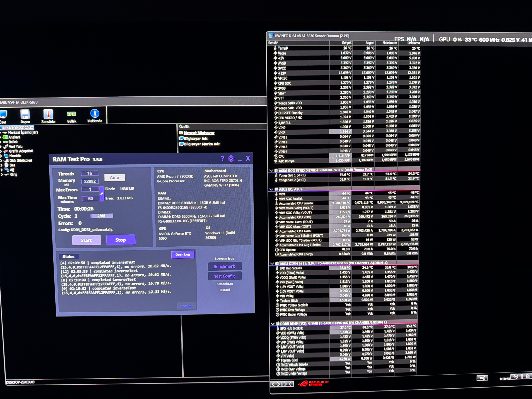
Task: Select the Anakart motherboard icon in tree
Action: pyautogui.click(x=5, y=137)
